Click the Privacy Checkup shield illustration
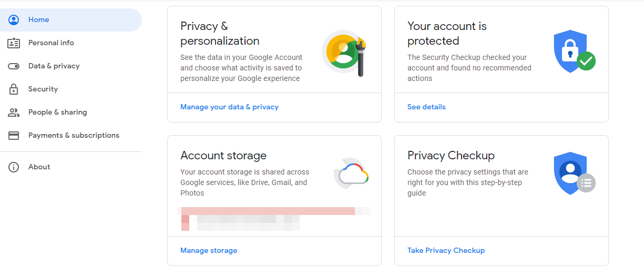The width and height of the screenshot is (644, 276). pos(574,173)
